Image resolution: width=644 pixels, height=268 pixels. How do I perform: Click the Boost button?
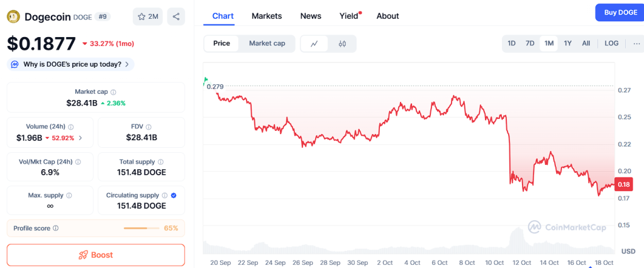coord(96,255)
